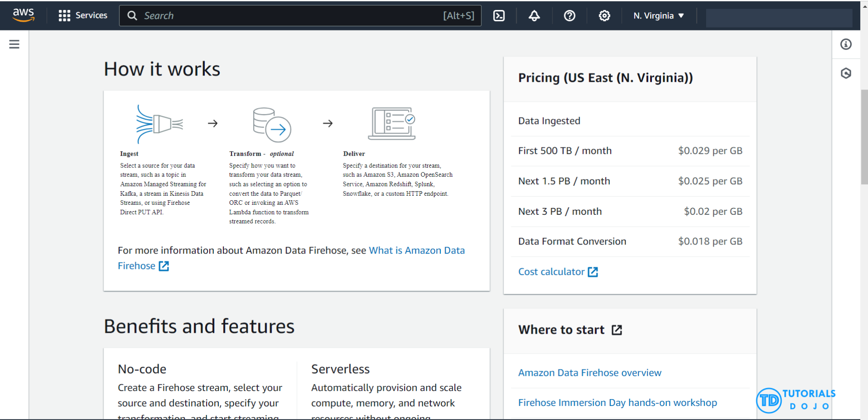The width and height of the screenshot is (868, 420).
Task: Click the Deliver destination illustration
Action: (x=392, y=123)
